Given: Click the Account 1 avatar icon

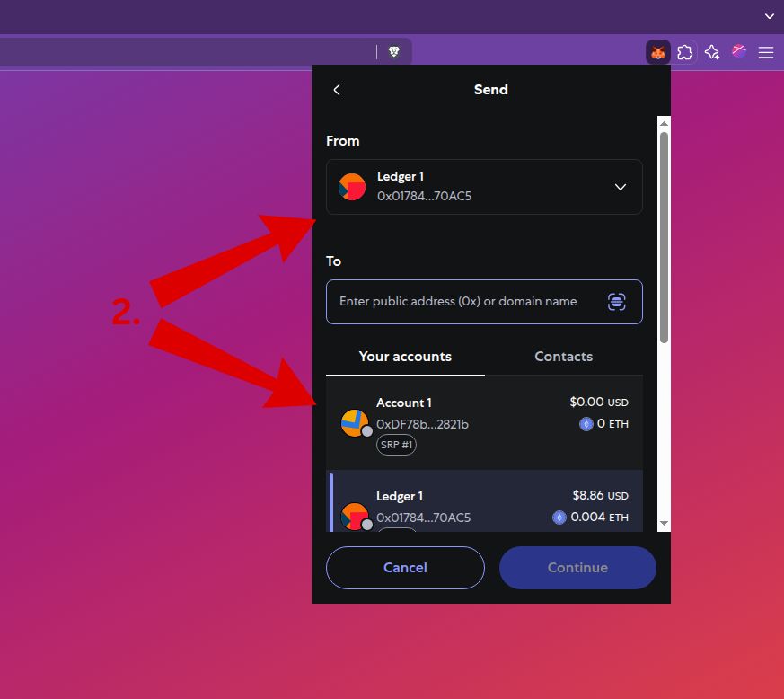Looking at the screenshot, I should click(x=355, y=423).
